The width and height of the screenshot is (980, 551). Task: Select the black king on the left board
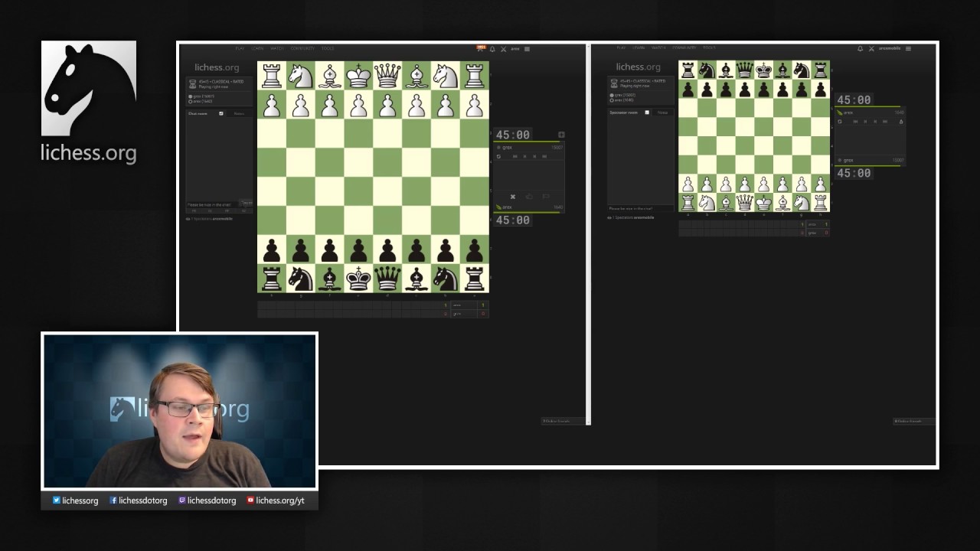[359, 278]
